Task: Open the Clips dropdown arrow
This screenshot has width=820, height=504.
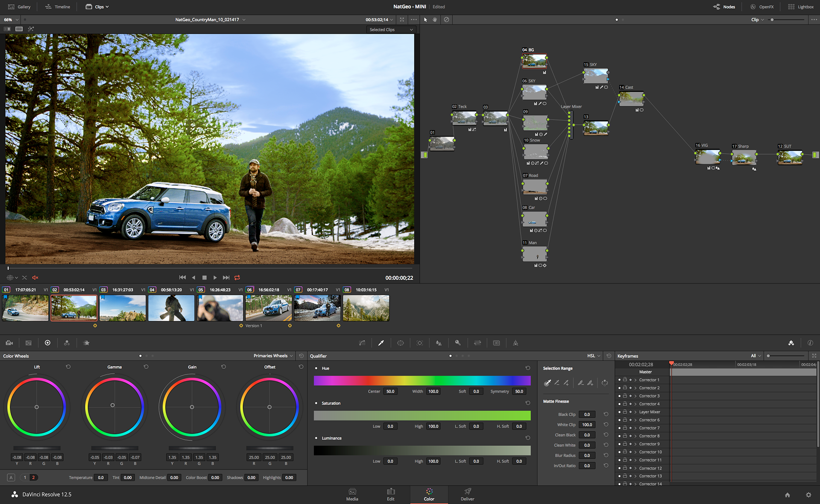Action: [107, 7]
